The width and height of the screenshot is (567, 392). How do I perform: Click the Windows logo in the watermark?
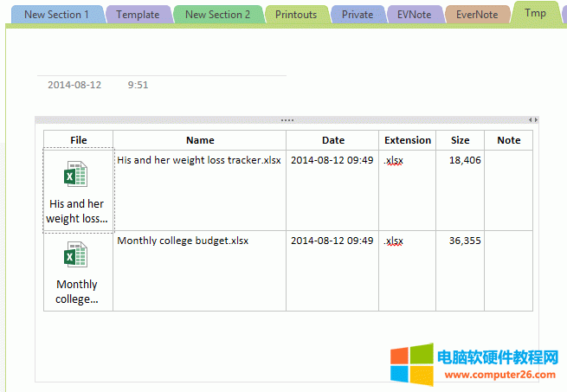pos(411,364)
